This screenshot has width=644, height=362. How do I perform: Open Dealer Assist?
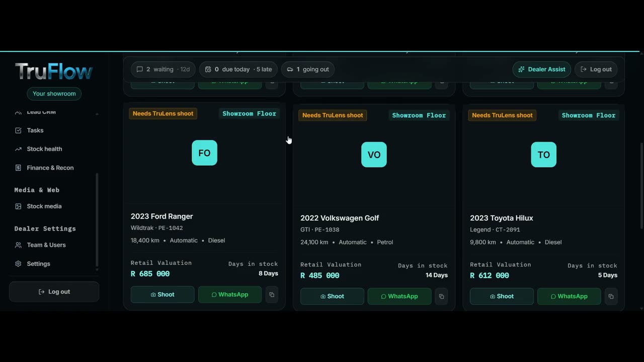pos(542,69)
